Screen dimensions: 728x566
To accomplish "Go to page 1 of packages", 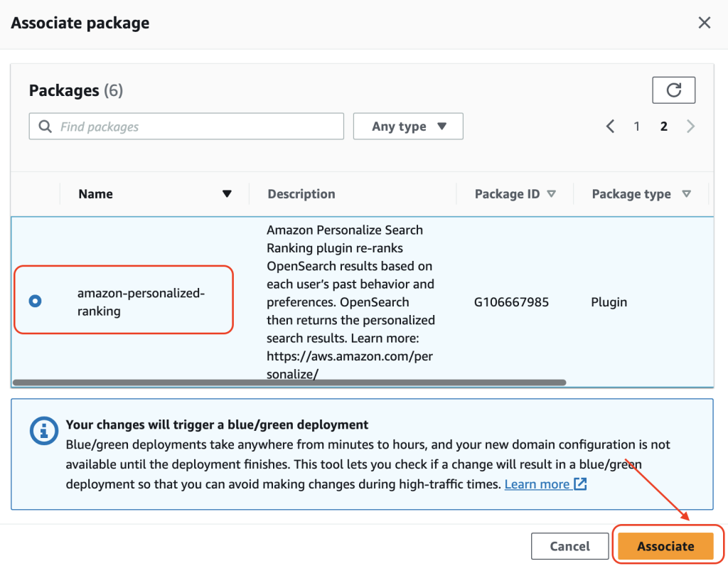I will 637,127.
